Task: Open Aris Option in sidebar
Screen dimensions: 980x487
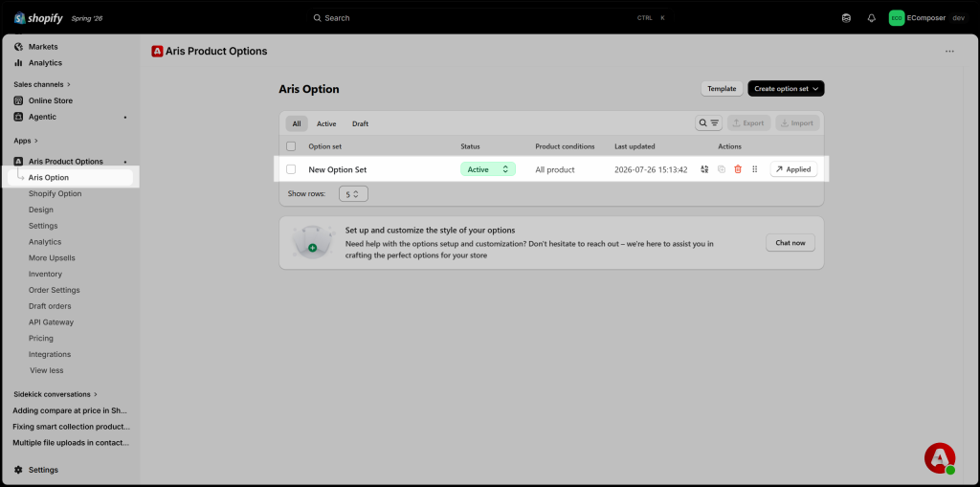Action: pyautogui.click(x=71, y=178)
